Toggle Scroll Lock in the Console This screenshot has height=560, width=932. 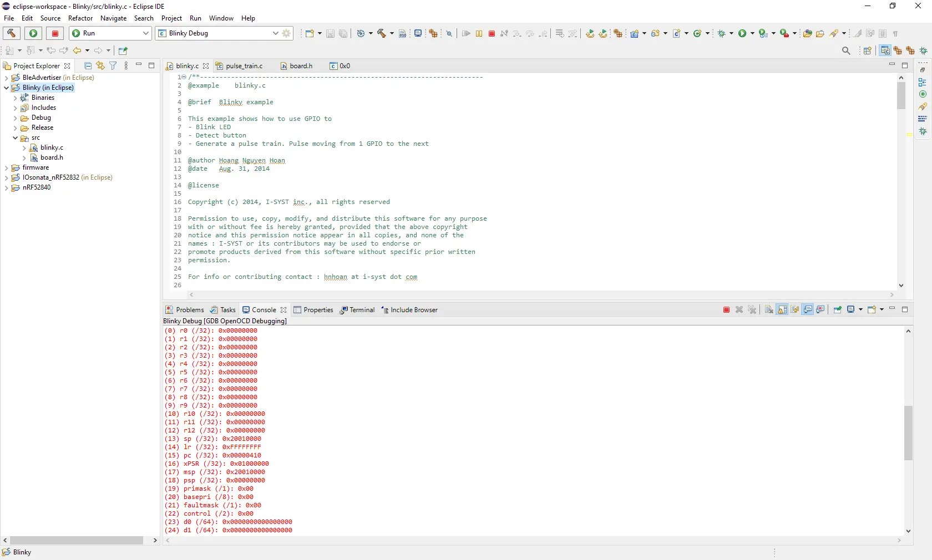point(782,310)
